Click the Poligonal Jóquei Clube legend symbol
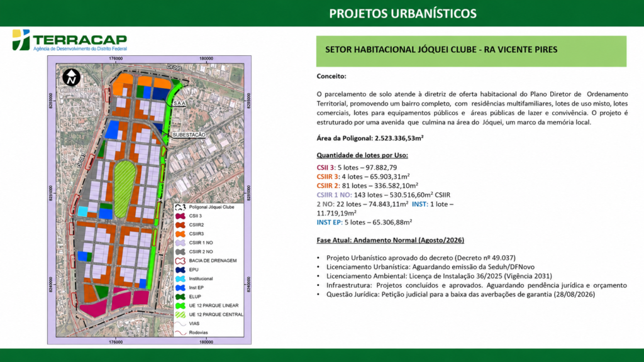Screen dimensions: 644x362 tap(180, 207)
